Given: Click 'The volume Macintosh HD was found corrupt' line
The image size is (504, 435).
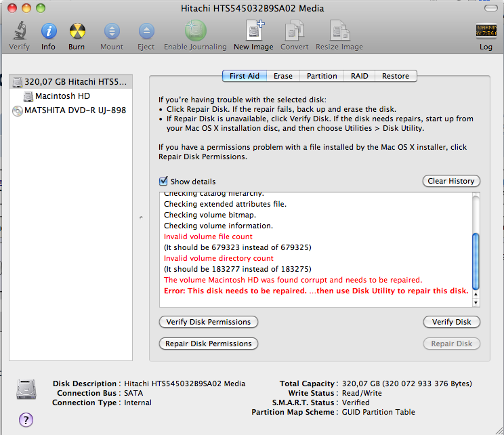Looking at the screenshot, I should coord(293,280).
